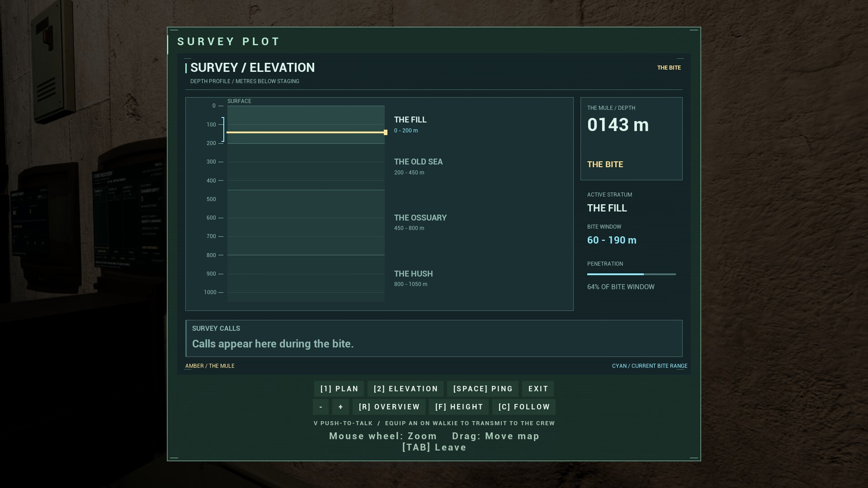Click the 450 - 800 m range text
868x488 pixels.
pyautogui.click(x=409, y=228)
